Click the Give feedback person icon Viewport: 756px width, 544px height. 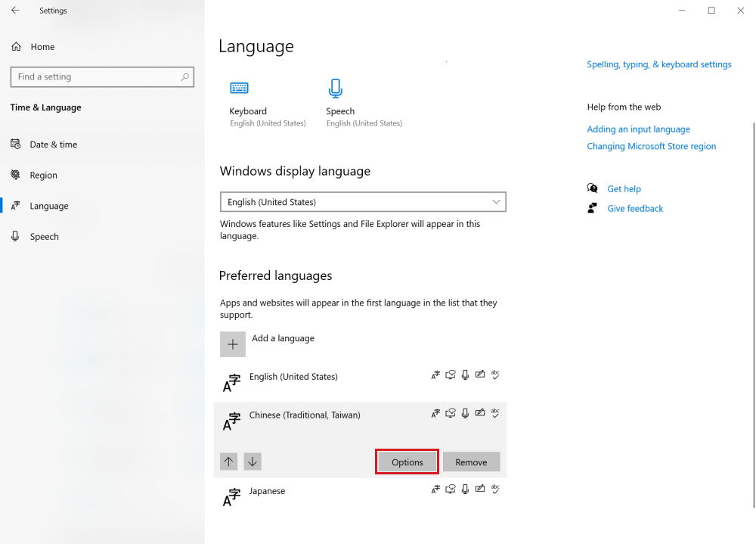(x=592, y=208)
